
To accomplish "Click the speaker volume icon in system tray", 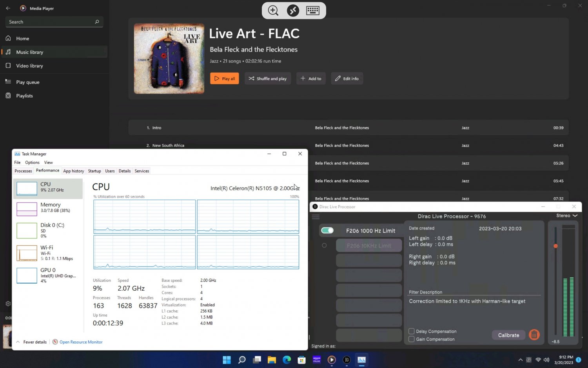I will (x=546, y=360).
